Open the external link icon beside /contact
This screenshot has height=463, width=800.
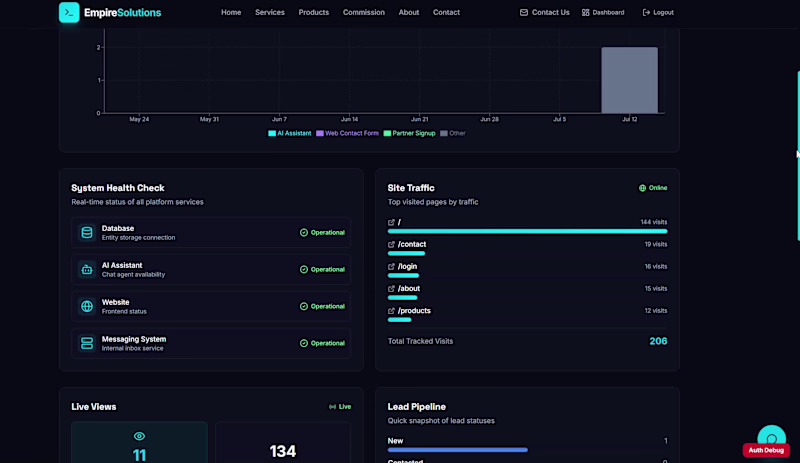click(x=391, y=245)
